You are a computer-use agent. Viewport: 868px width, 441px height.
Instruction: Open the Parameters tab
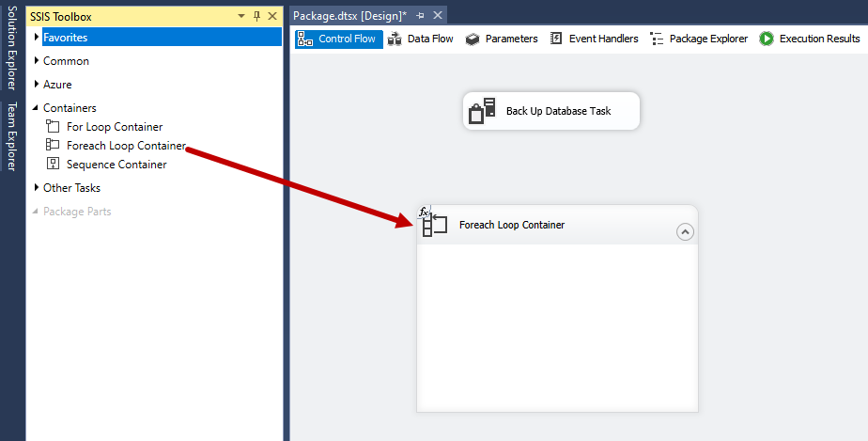coord(502,39)
